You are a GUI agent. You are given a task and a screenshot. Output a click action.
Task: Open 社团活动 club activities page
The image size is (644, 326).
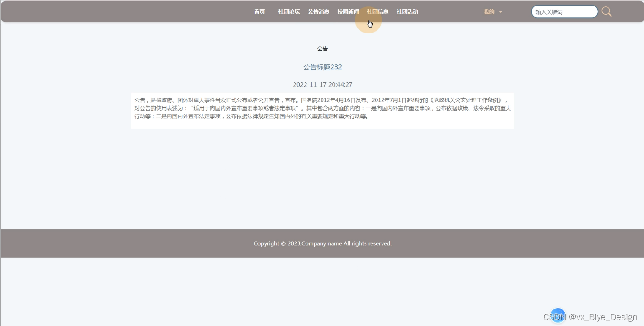point(407,12)
